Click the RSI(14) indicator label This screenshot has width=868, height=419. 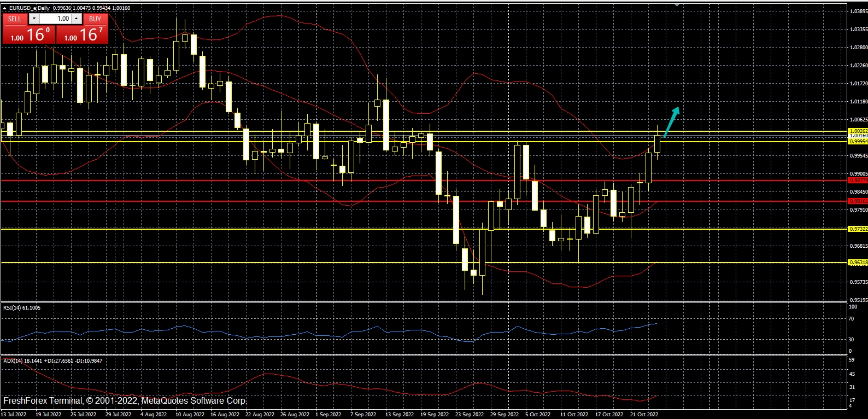(22, 308)
